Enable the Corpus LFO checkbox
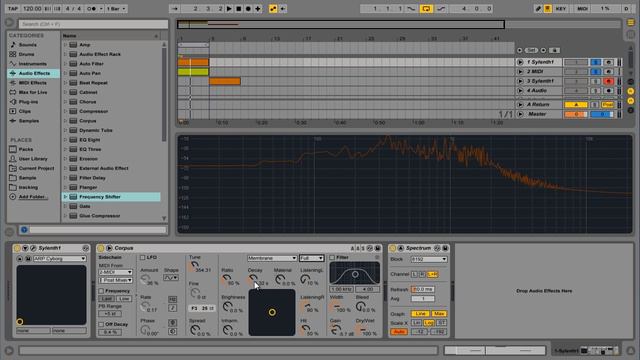 pyautogui.click(x=142, y=258)
